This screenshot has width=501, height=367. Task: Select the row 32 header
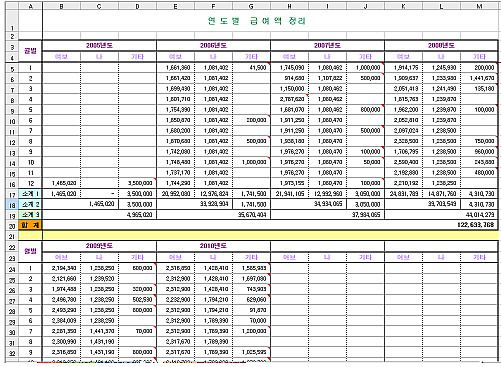(12, 352)
